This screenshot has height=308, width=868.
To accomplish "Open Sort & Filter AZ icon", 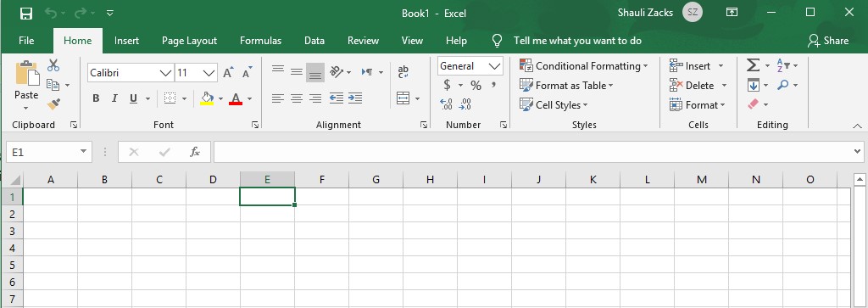I will (784, 65).
